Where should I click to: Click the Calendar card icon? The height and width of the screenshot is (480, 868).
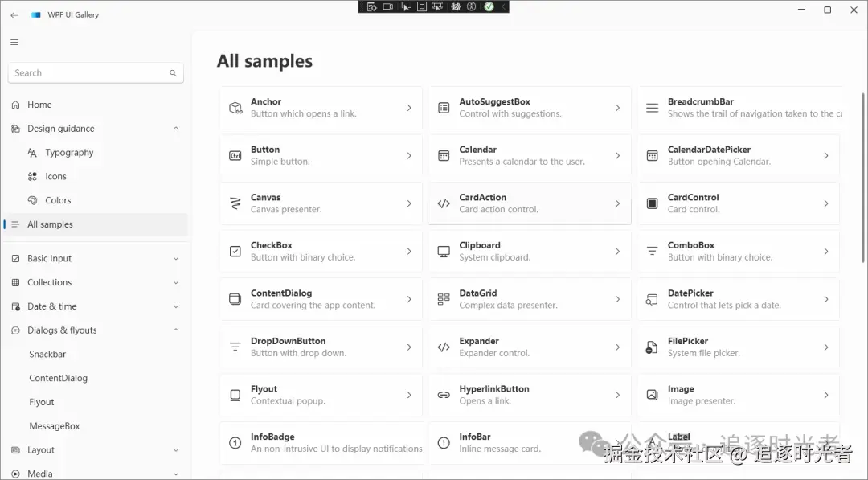[444, 156]
